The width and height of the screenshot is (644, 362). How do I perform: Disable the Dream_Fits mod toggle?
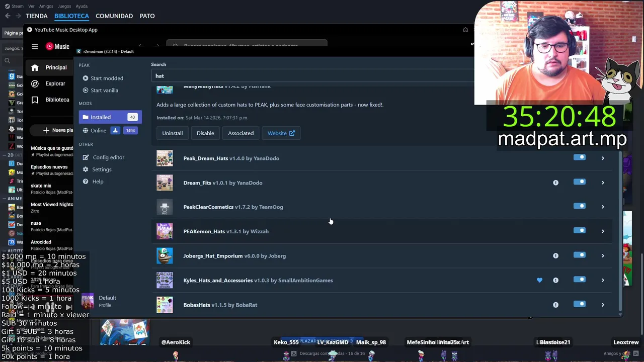(x=580, y=182)
